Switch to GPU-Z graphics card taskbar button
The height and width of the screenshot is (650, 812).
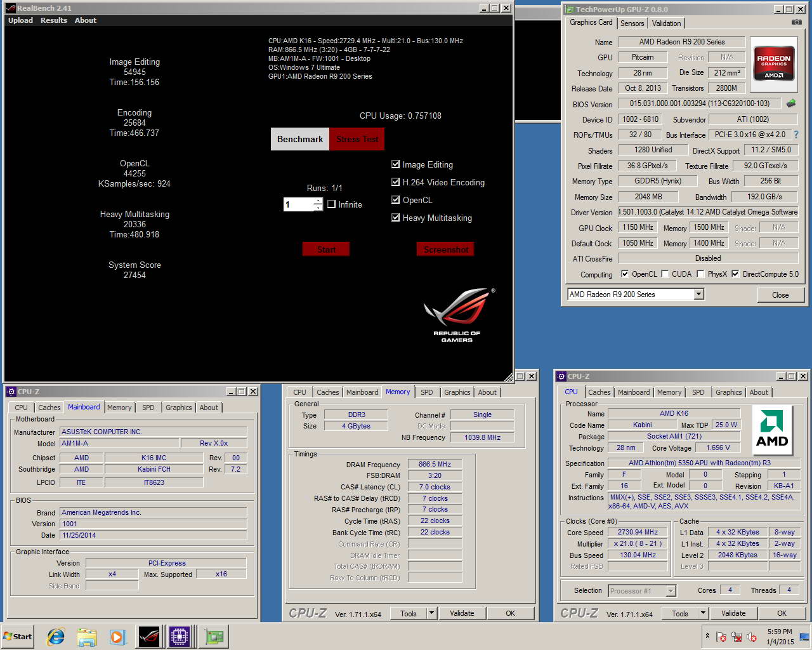[x=214, y=637]
